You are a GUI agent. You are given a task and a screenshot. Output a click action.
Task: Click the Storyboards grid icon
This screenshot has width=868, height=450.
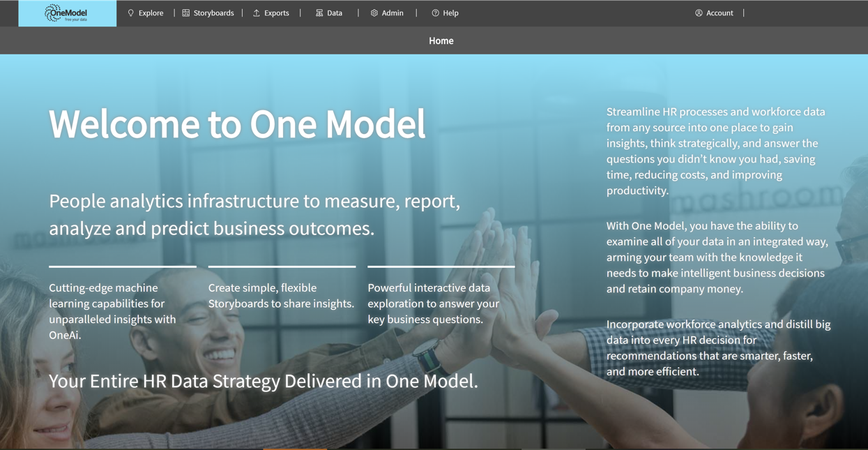coord(186,13)
